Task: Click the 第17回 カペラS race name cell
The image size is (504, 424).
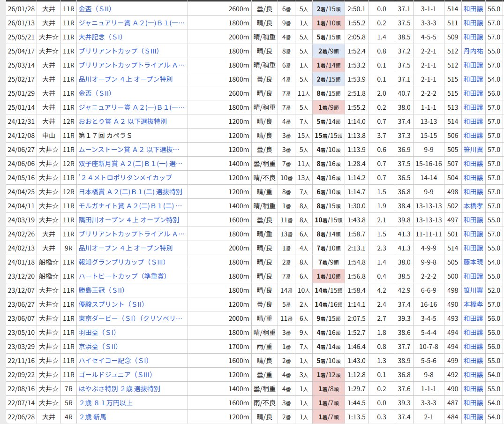Action: 105,136
